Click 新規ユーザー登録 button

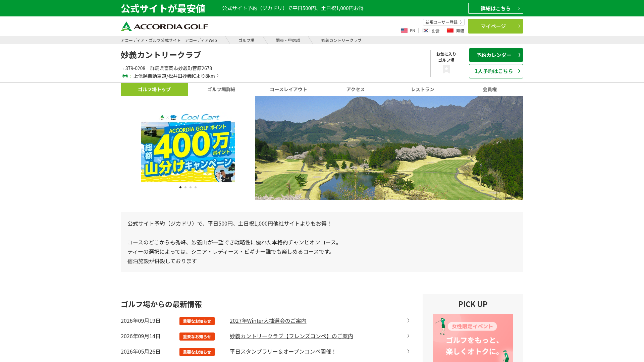(444, 22)
